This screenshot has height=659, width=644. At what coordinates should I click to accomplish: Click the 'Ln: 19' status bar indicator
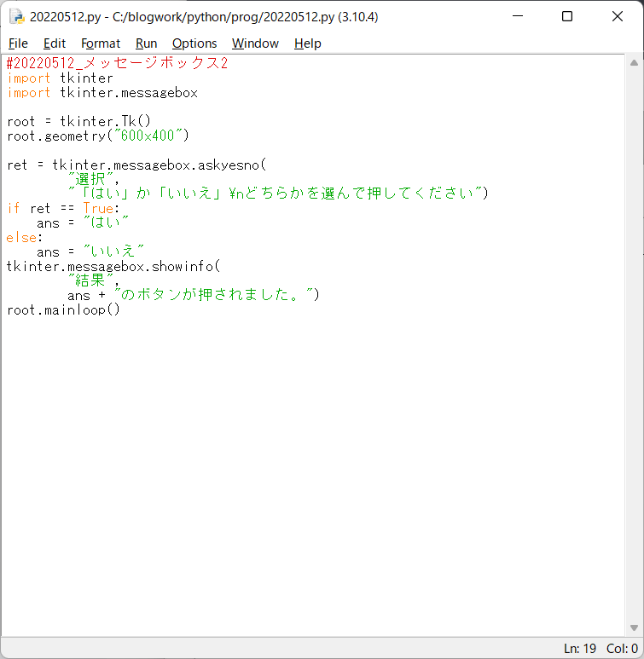(x=580, y=649)
